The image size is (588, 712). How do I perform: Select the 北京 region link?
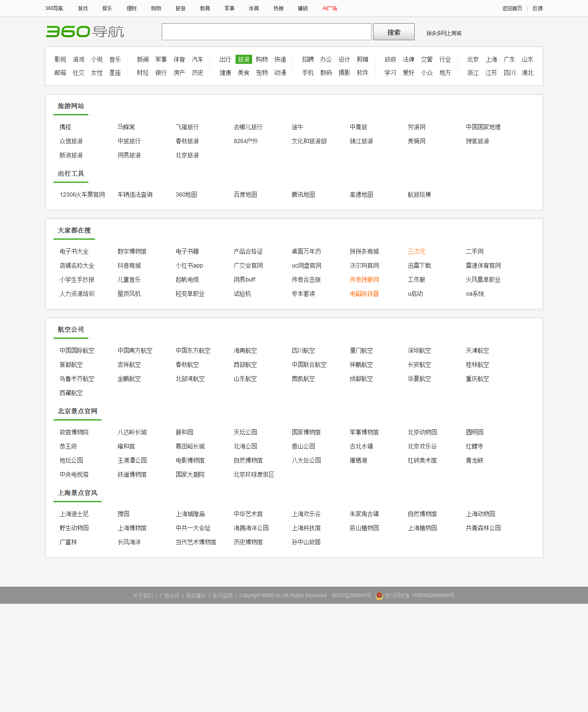(473, 59)
